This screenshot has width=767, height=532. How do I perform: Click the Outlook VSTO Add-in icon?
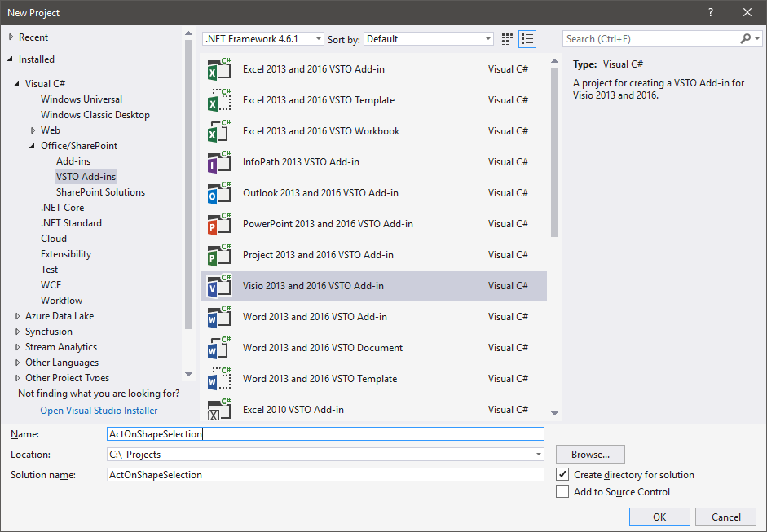click(x=218, y=193)
